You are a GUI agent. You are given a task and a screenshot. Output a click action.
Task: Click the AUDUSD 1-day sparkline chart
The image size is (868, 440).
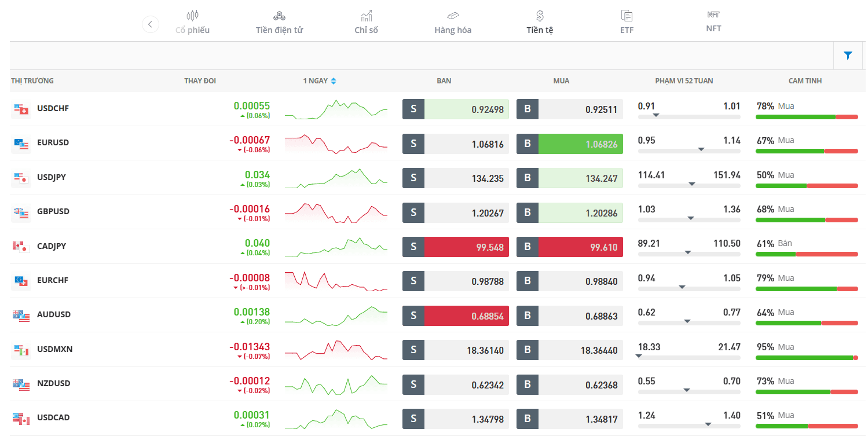[x=336, y=316]
